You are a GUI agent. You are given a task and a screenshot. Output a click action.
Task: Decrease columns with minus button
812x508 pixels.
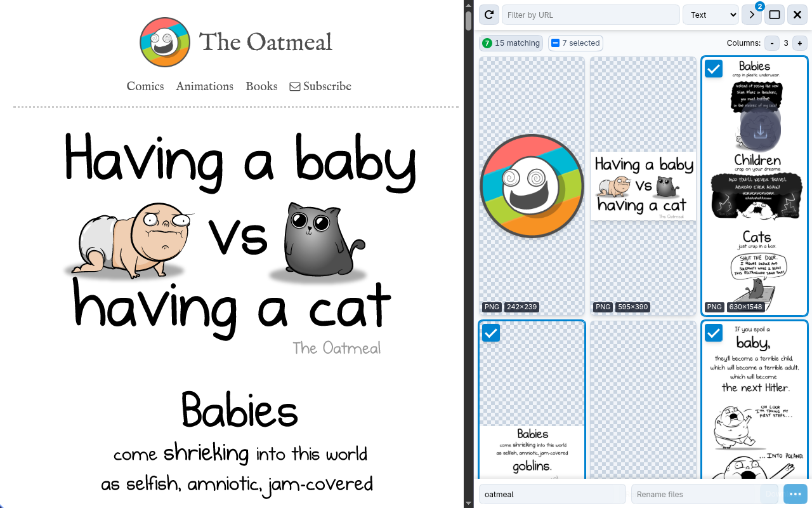[771, 43]
